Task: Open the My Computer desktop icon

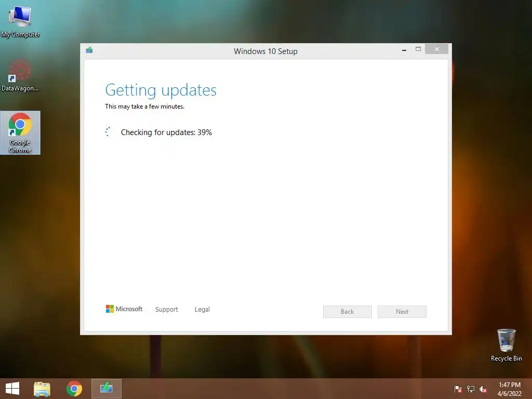Action: pos(20,21)
